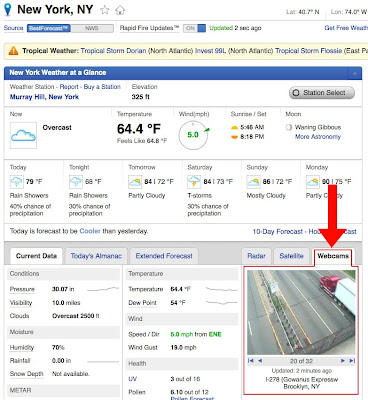Click the Visibility label link

[x=21, y=303]
